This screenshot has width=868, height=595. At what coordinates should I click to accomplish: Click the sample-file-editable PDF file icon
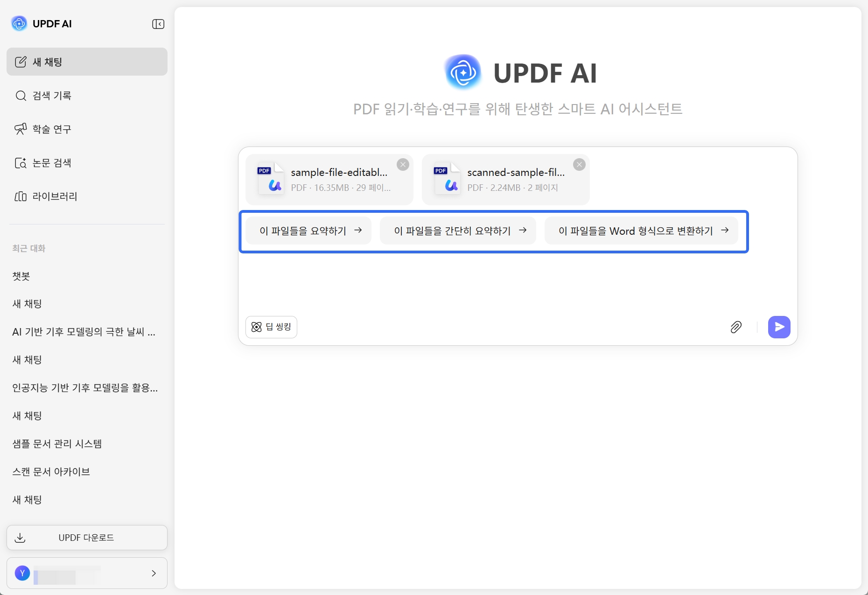(x=271, y=179)
